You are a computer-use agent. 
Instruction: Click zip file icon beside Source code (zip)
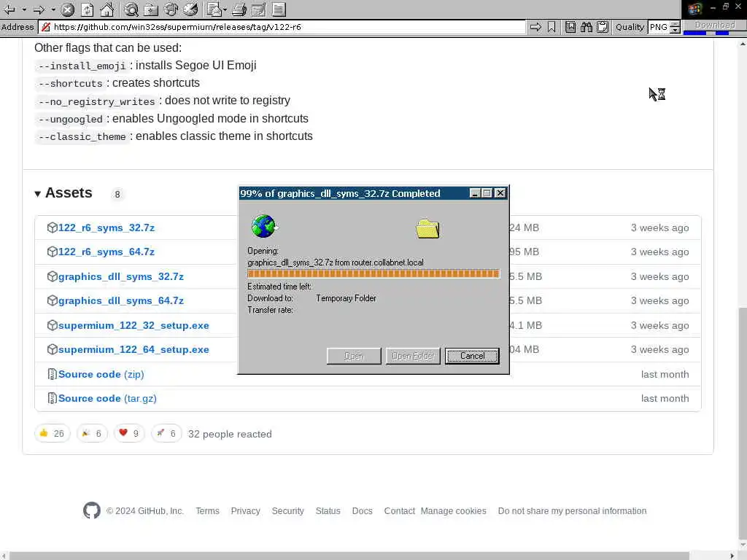tap(52, 374)
